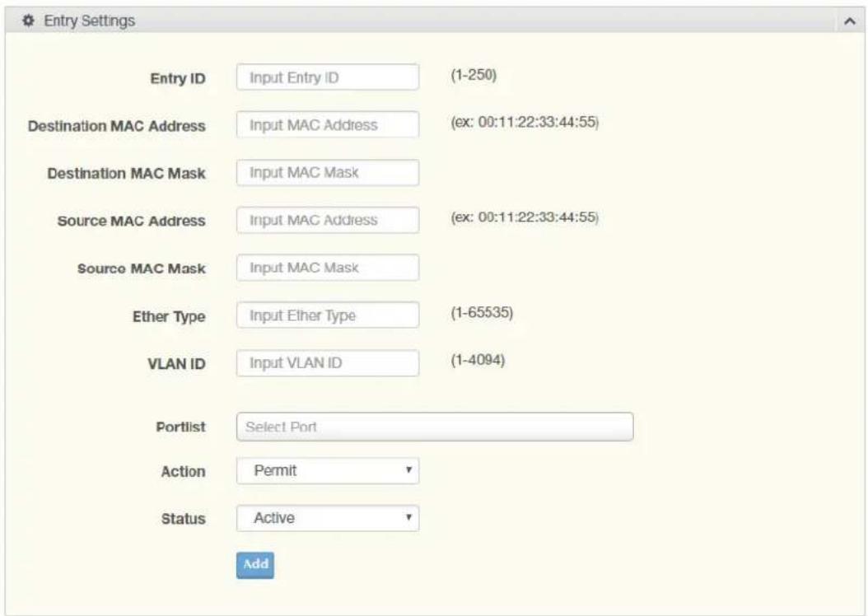868x616 pixels.
Task: Click the example hint beside Destination MAC Address
Action: click(x=525, y=123)
